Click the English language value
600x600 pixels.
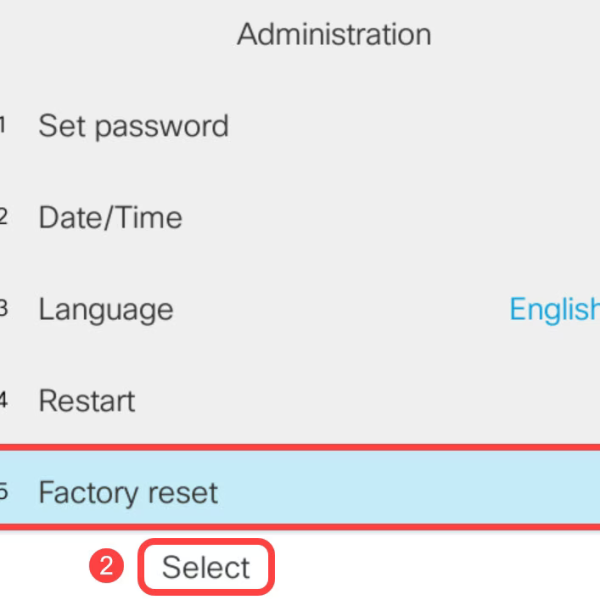pyautogui.click(x=553, y=309)
